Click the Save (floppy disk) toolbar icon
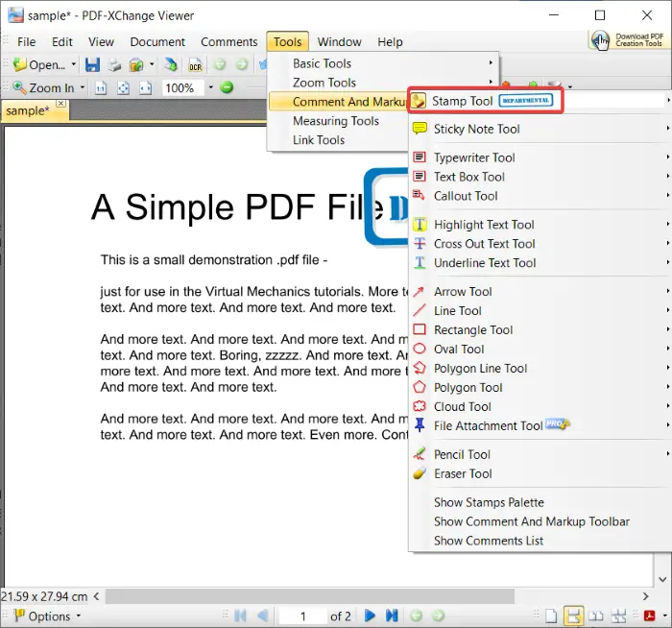This screenshot has height=628, width=672. pos(92,64)
